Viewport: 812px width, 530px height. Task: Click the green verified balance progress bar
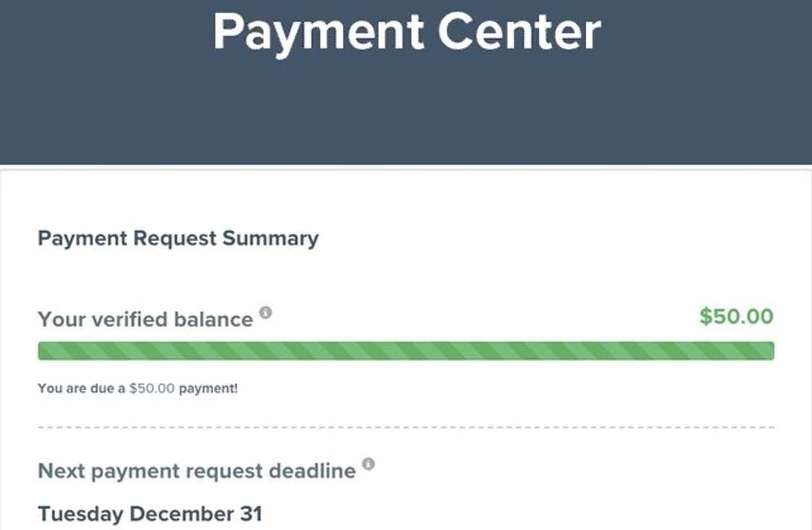406,351
